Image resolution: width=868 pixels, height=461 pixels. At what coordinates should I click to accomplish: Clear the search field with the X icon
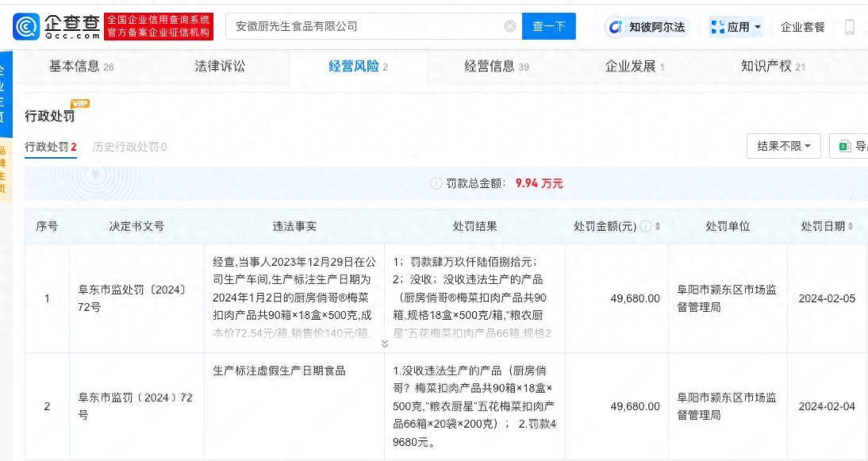pos(510,26)
